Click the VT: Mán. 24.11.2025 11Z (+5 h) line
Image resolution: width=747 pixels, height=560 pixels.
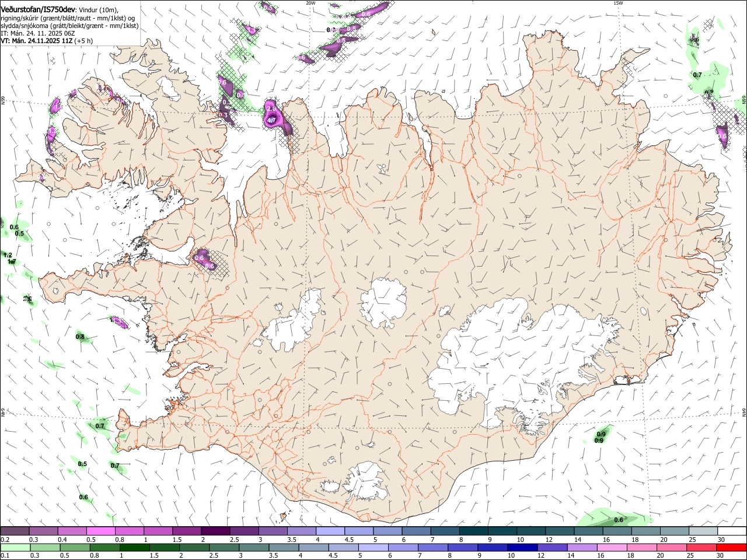click(46, 41)
